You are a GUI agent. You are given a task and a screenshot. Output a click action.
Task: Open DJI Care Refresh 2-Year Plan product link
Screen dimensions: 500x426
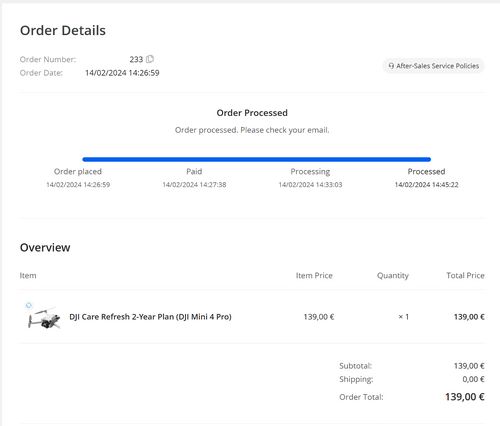(150, 317)
